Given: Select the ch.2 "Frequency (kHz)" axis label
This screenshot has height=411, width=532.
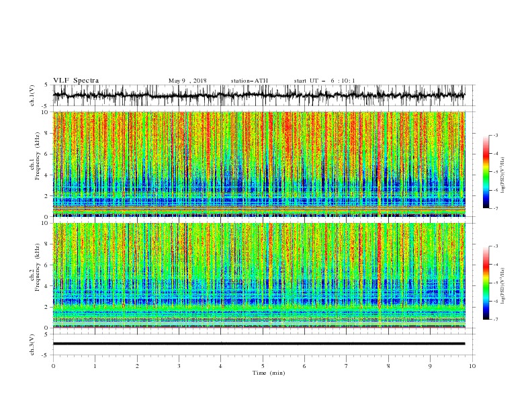Looking at the screenshot, I should [x=37, y=267].
